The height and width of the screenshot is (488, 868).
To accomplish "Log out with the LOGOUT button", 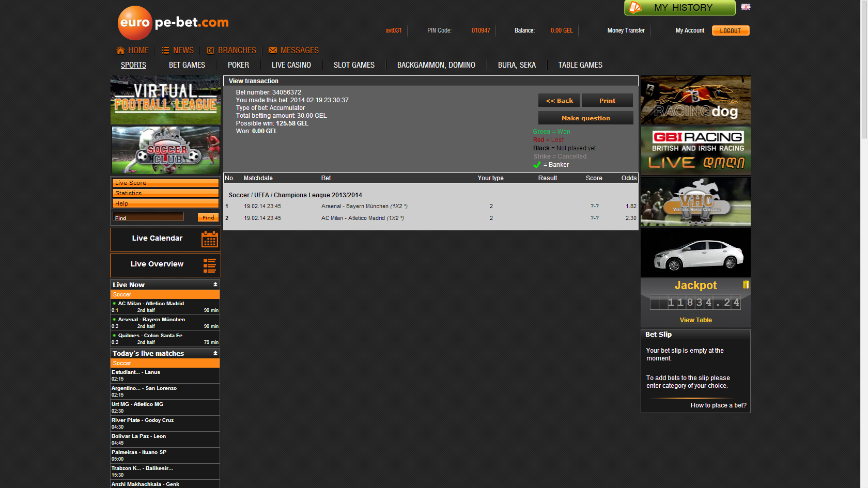I will pos(731,30).
